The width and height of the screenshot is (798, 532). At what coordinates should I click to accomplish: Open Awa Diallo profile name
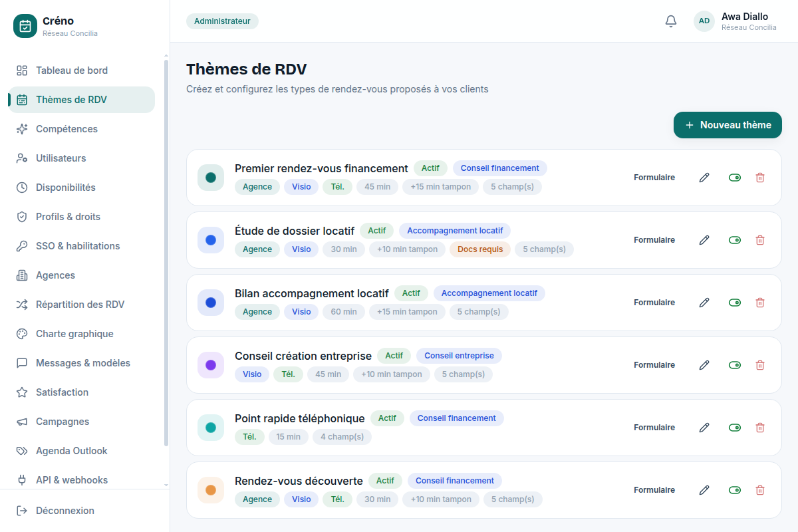[x=745, y=17]
